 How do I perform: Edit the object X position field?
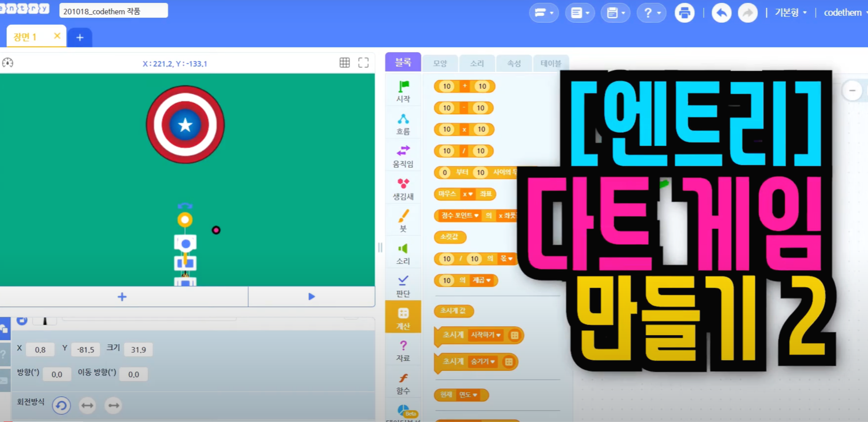[x=40, y=350]
